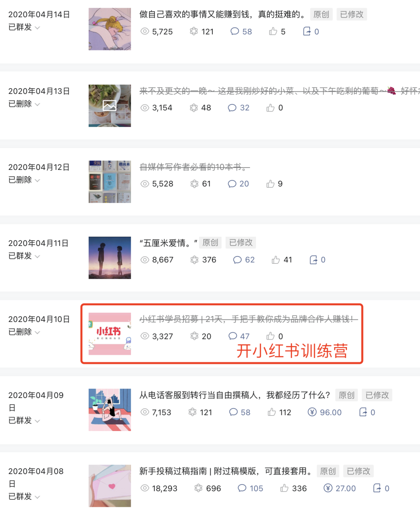This screenshot has width=420, height=513.
Task: Open article 从电话客服到转行当自由撰稿人
Action: point(235,395)
